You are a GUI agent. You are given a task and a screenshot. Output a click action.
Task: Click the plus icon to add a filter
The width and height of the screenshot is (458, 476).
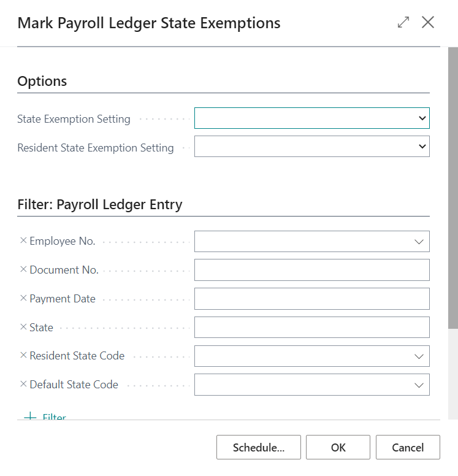click(x=30, y=416)
